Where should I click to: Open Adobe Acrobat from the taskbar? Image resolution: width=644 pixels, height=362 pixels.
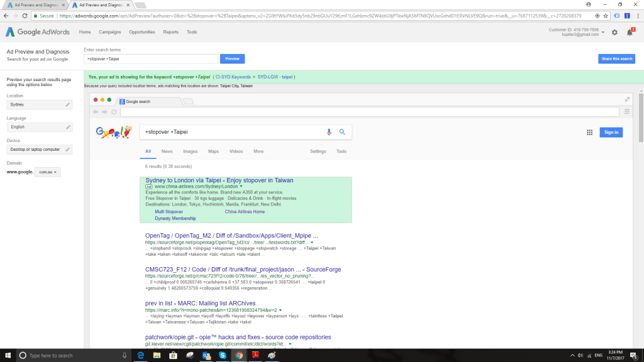(255, 356)
